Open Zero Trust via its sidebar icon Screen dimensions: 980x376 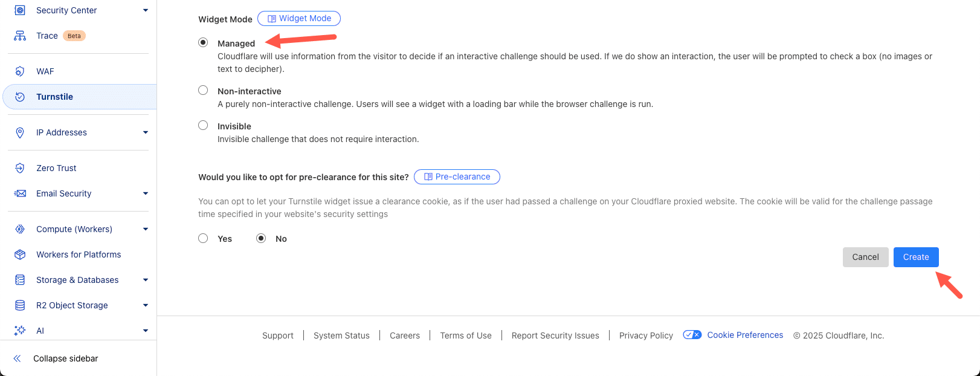(x=20, y=167)
